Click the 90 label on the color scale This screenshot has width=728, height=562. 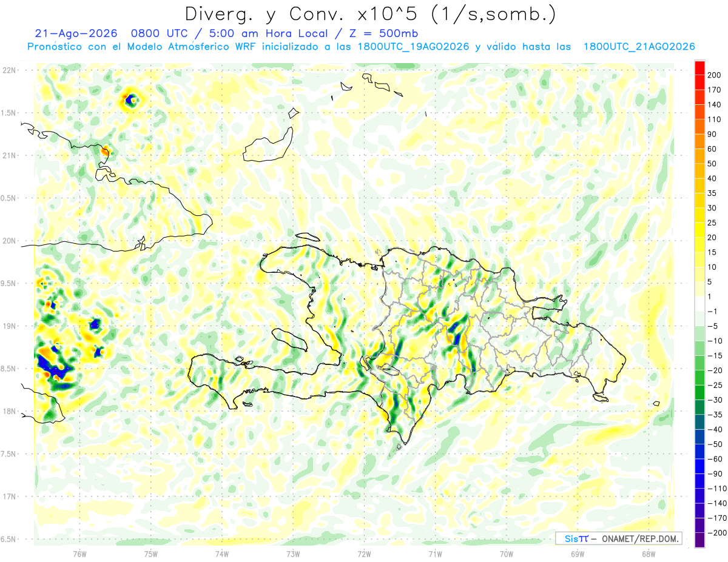pos(712,134)
